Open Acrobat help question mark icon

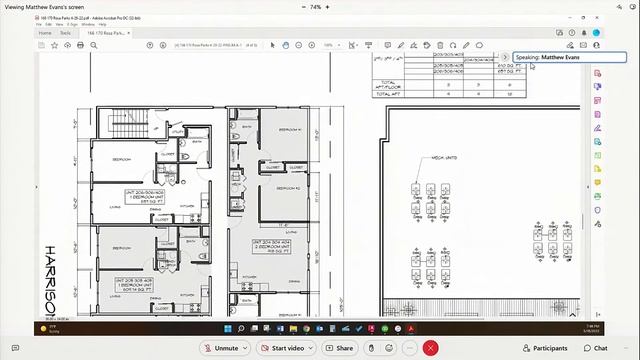click(x=572, y=33)
